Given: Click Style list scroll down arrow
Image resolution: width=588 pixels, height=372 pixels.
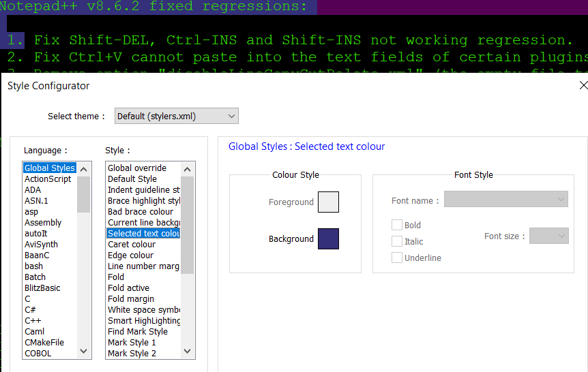Looking at the screenshot, I should [x=187, y=352].
